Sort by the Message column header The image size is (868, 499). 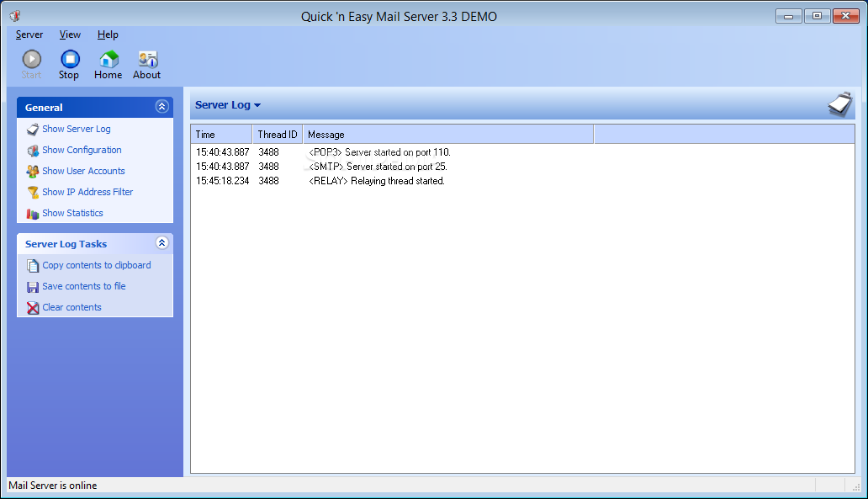coord(448,135)
